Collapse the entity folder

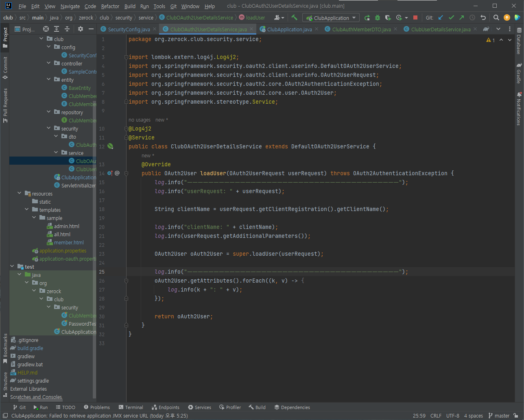coord(49,80)
